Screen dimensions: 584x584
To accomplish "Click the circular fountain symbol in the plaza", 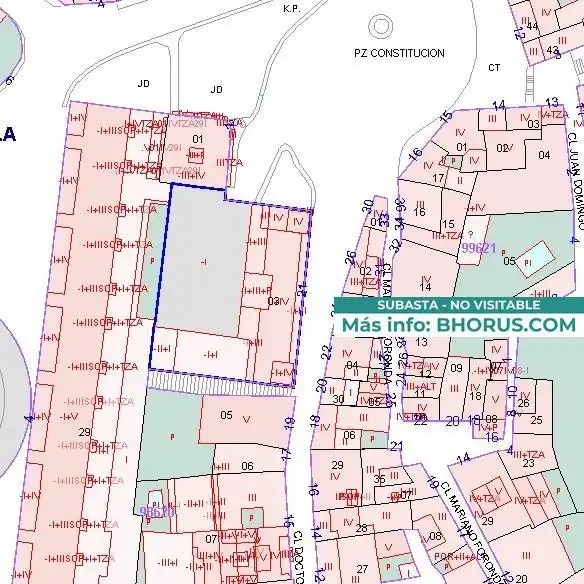I will coord(381,26).
